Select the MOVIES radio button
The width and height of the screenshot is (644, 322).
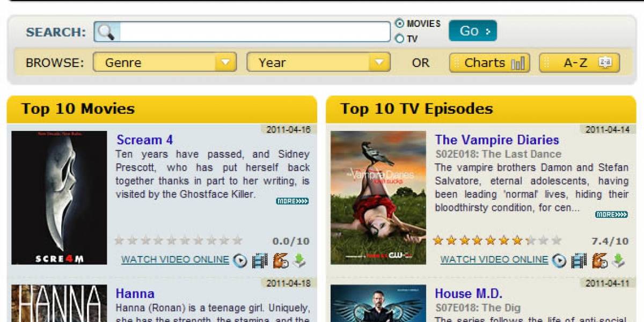[400, 24]
